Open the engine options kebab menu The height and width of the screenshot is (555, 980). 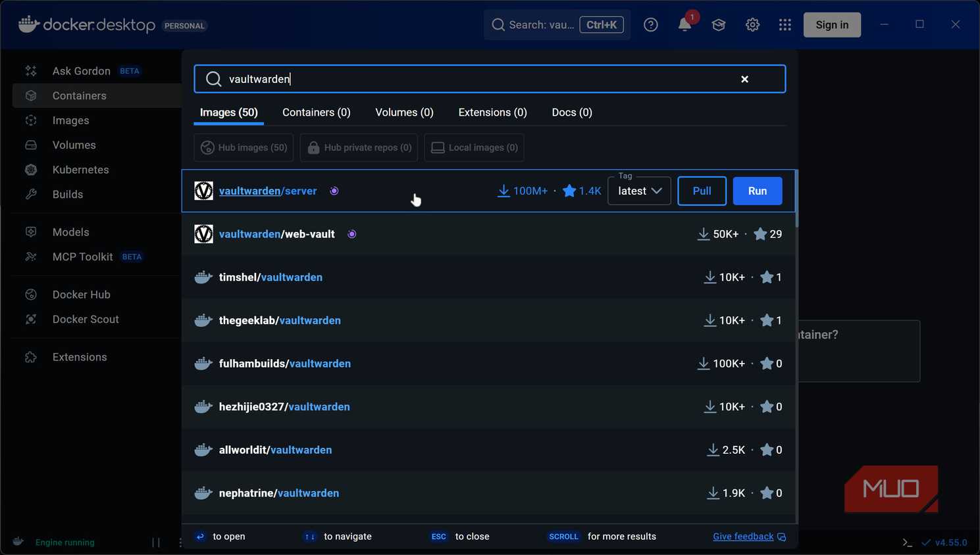(180, 543)
